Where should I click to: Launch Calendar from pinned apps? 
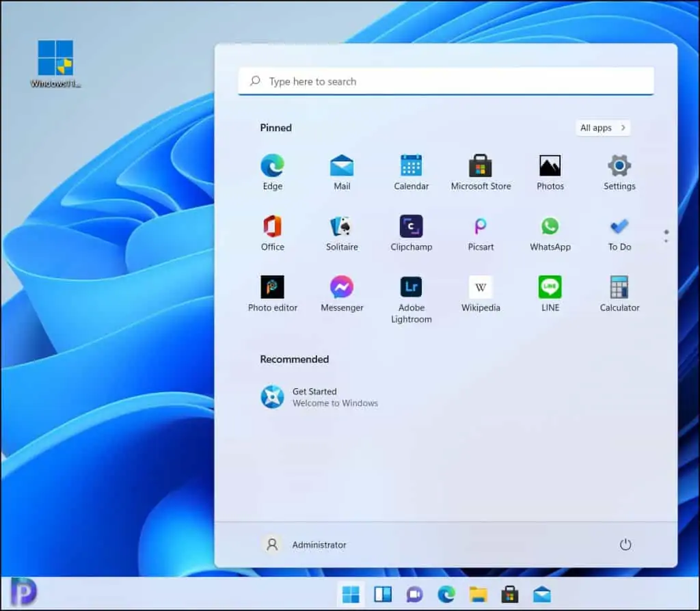411,172
